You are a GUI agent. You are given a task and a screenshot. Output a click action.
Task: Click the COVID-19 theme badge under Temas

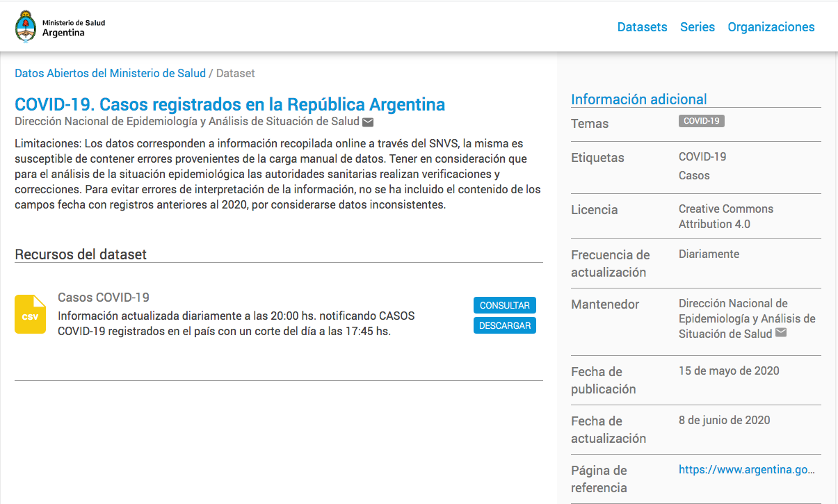pyautogui.click(x=702, y=121)
